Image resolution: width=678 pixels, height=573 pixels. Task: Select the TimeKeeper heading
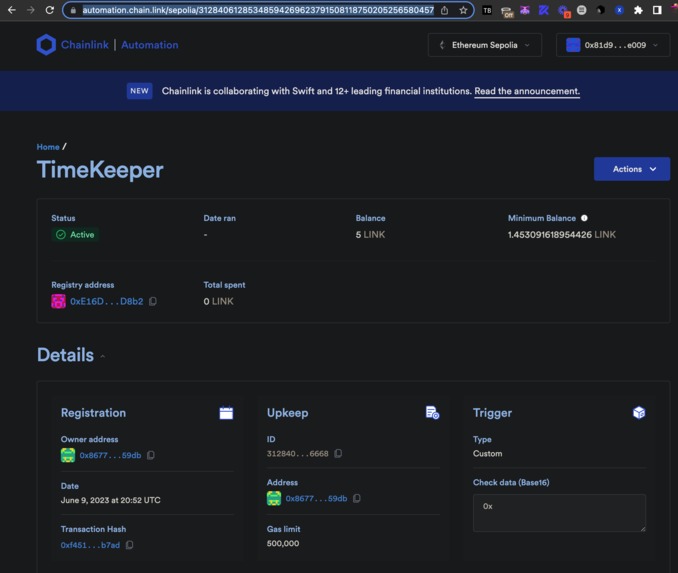(x=100, y=170)
